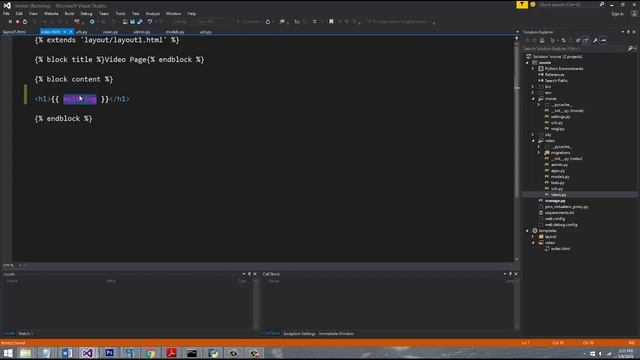Expand the bin folder

coord(533,87)
